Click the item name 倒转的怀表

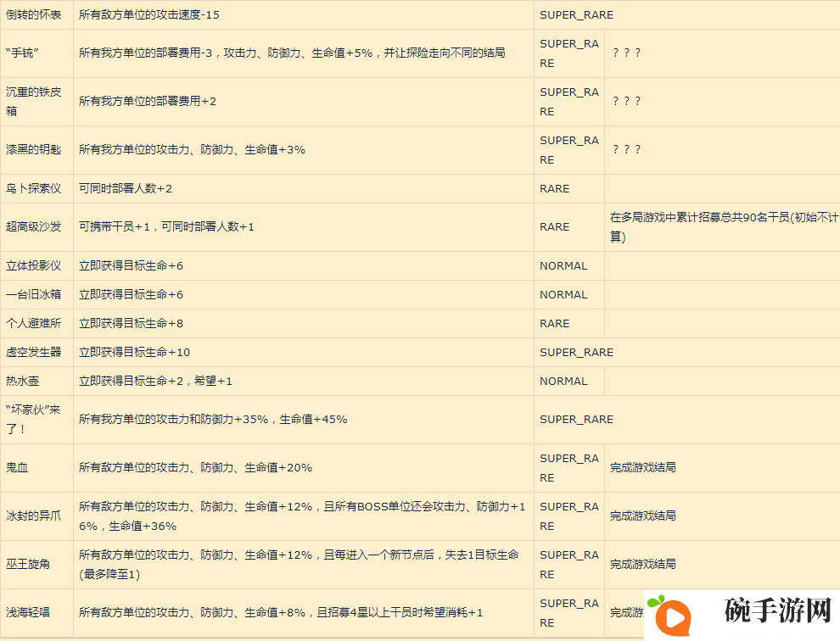tap(33, 15)
